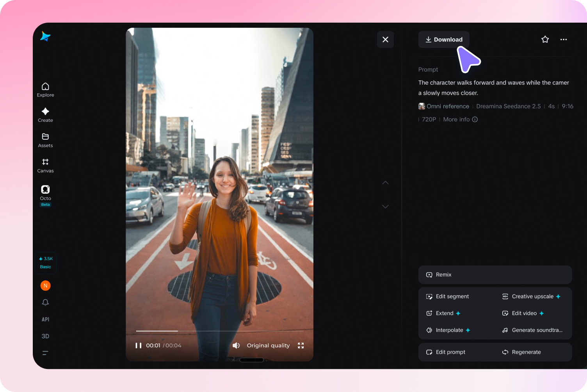Image resolution: width=587 pixels, height=392 pixels.
Task: Open the Original quality selector
Action: click(x=268, y=346)
